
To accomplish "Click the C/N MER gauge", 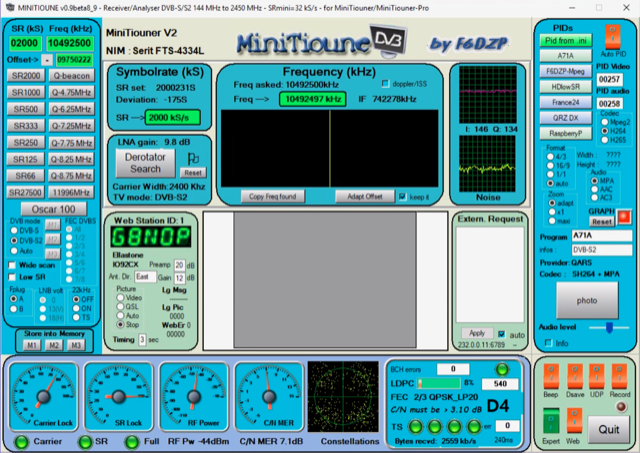I will [x=269, y=396].
